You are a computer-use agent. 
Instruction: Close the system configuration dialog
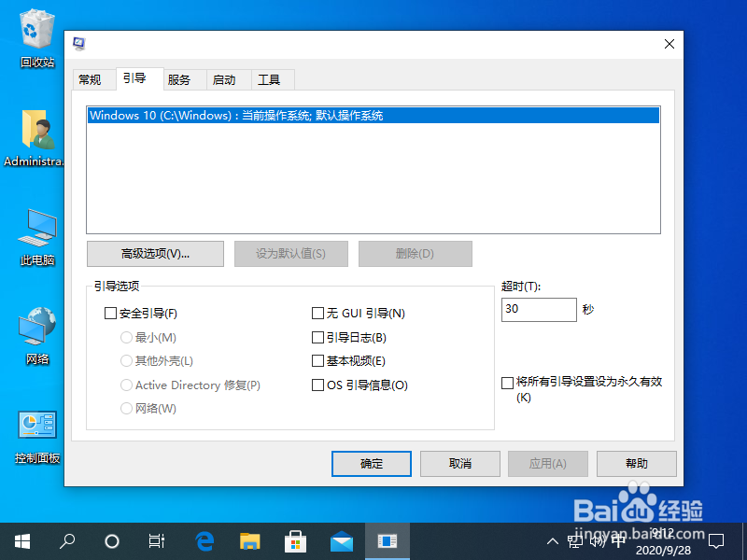pyautogui.click(x=669, y=44)
